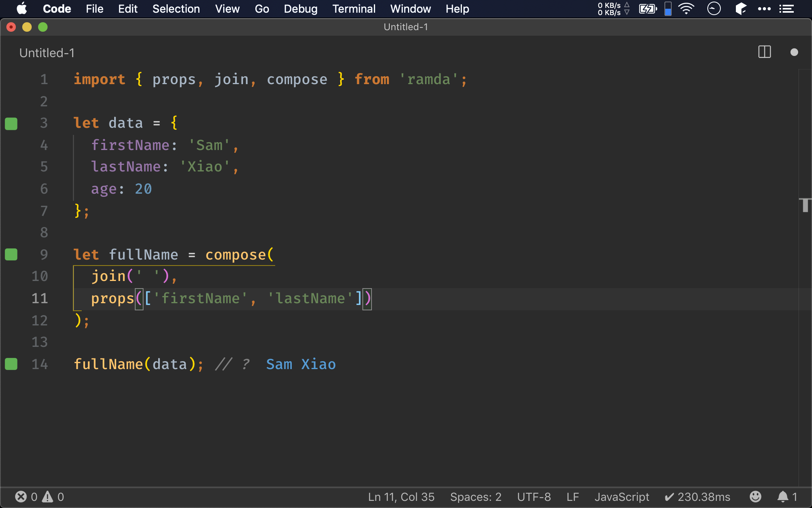Image resolution: width=812 pixels, height=508 pixels.
Task: Click the firstName key on line 4
Action: [130, 145]
